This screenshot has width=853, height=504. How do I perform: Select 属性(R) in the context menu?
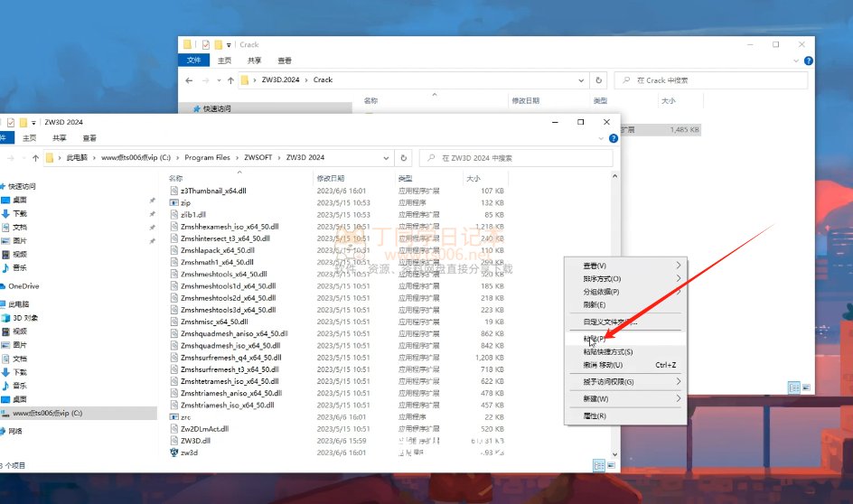[595, 415]
